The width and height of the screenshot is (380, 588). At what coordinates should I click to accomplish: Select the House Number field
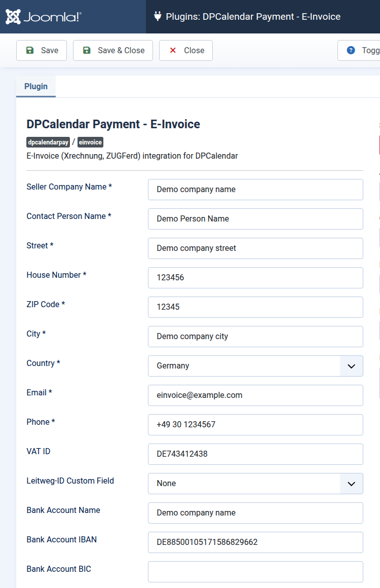pyautogui.click(x=255, y=278)
